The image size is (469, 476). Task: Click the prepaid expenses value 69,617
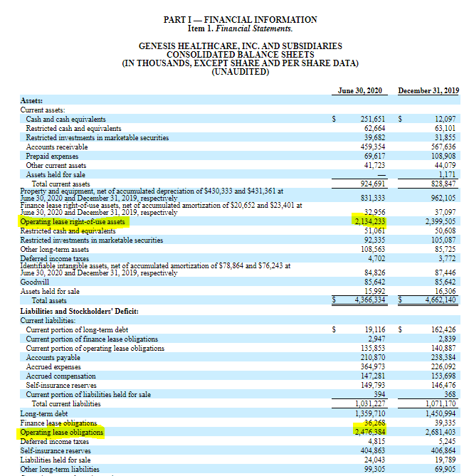374,156
